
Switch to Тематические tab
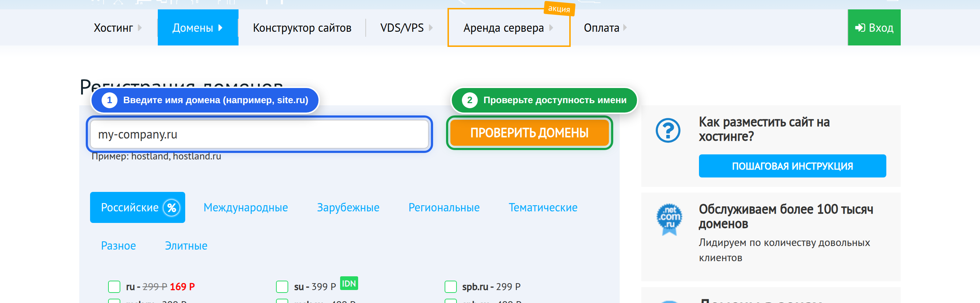click(543, 207)
